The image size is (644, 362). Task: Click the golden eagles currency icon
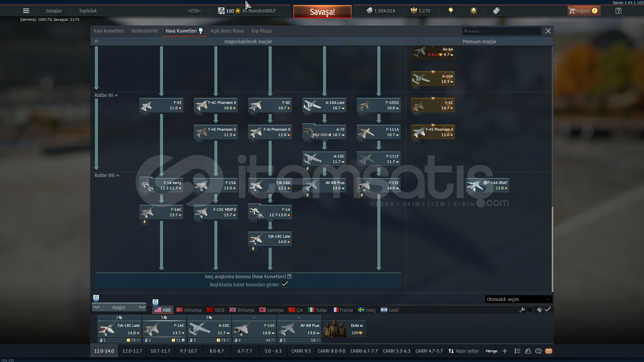pyautogui.click(x=414, y=11)
